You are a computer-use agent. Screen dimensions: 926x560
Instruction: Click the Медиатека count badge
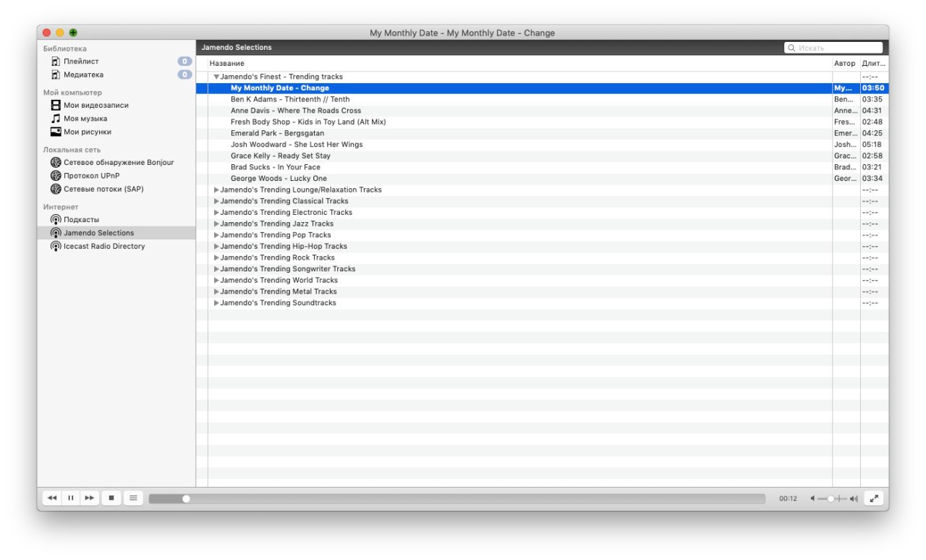pyautogui.click(x=184, y=75)
